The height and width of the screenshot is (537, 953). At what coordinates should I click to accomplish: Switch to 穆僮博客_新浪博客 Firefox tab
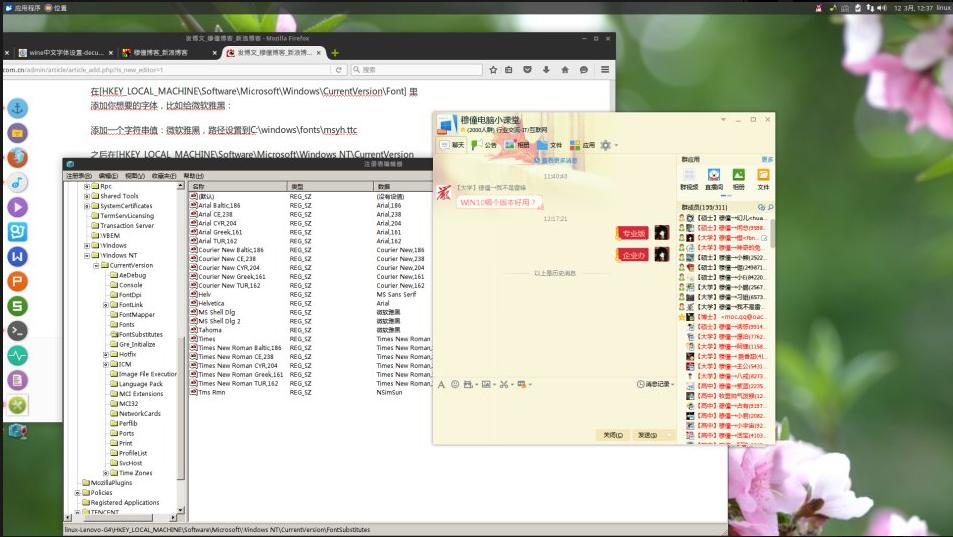click(x=169, y=53)
